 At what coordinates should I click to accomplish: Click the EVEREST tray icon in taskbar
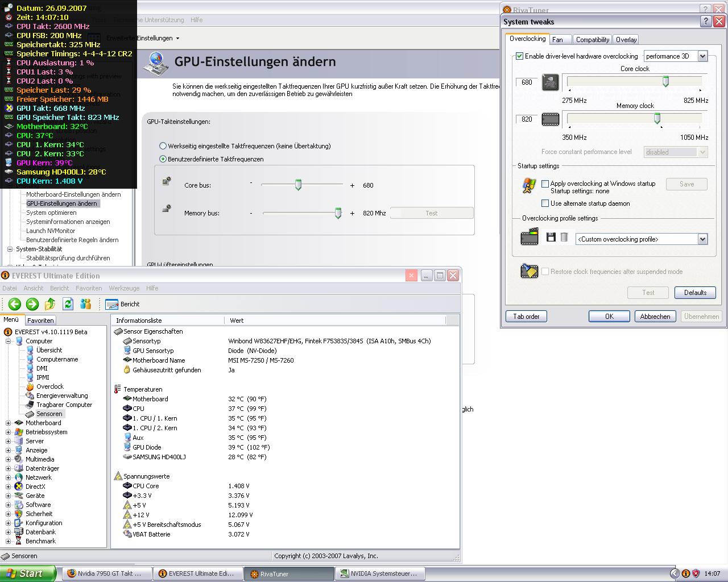click(686, 573)
